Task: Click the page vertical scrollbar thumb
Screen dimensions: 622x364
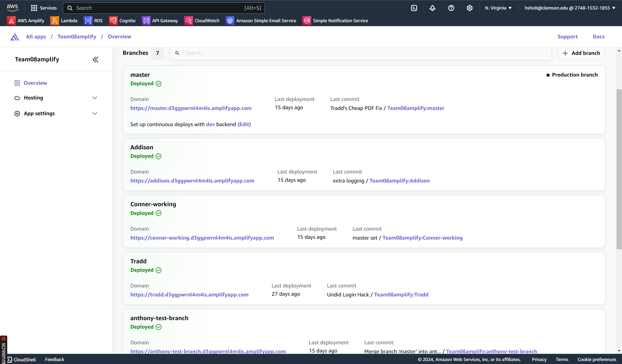Action: tap(619, 169)
